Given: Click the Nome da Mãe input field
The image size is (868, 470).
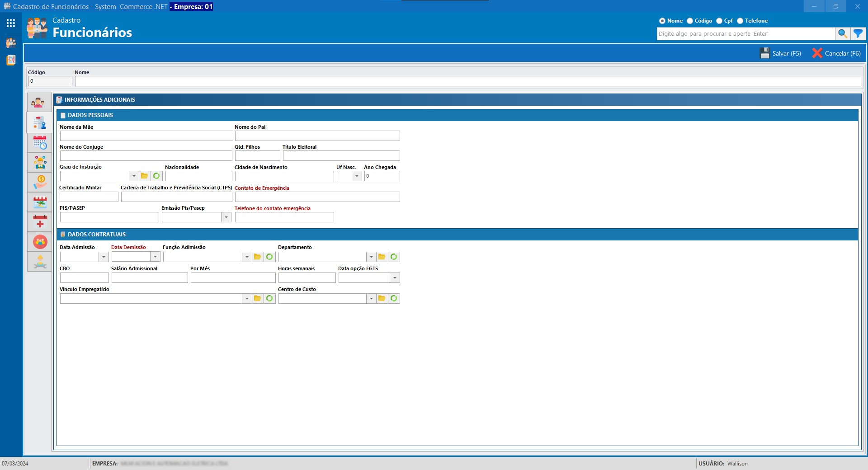Looking at the screenshot, I should coord(146,136).
